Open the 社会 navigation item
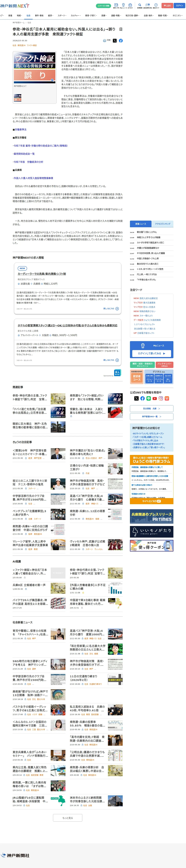 click(28, 15)
